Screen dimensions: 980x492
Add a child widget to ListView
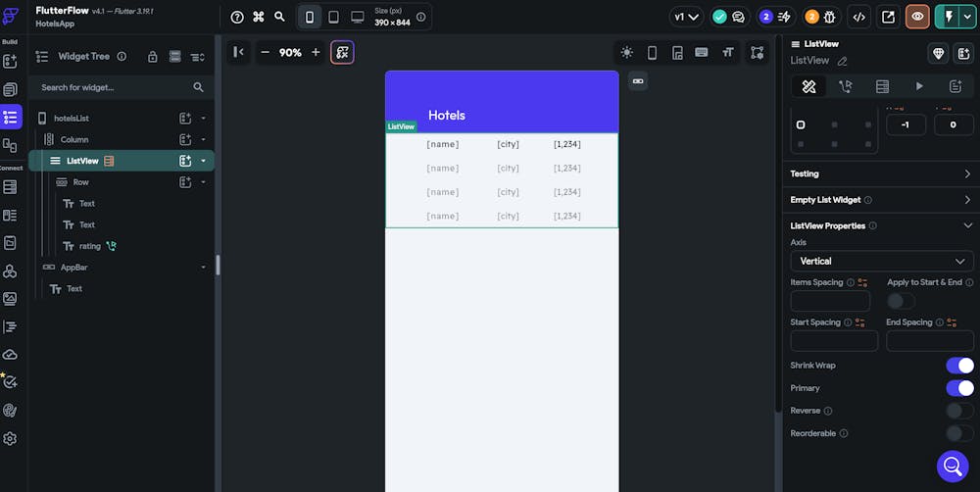coord(185,161)
